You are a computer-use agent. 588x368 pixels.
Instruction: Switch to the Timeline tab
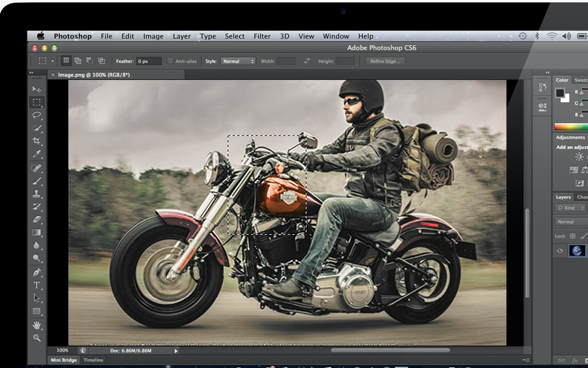coord(94,360)
